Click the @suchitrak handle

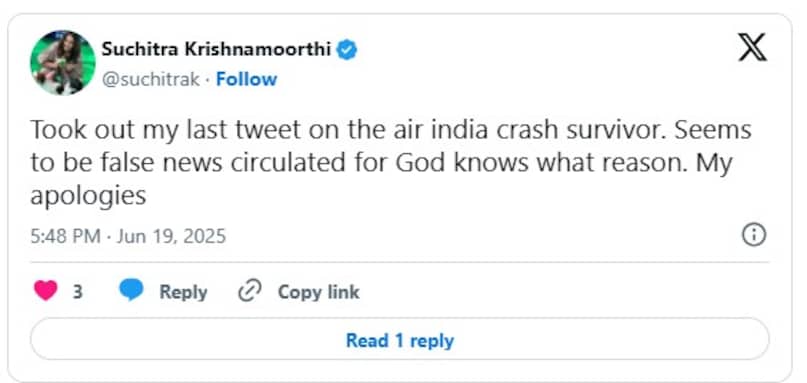(150, 80)
